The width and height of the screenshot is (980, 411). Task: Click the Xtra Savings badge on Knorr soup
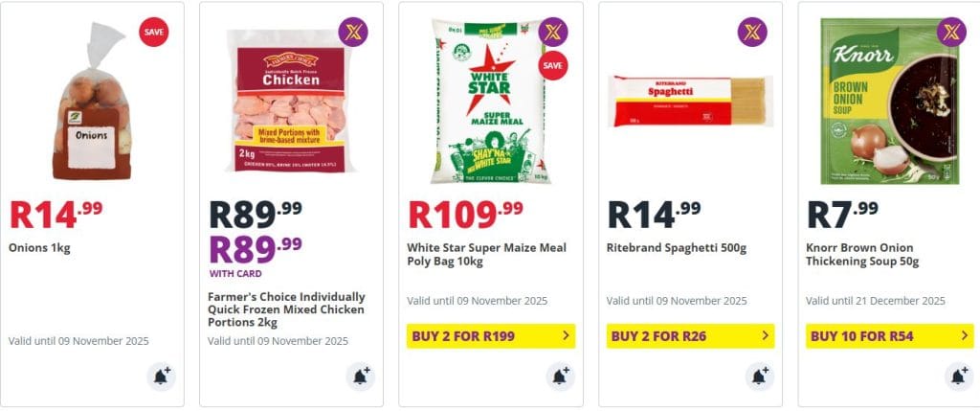[951, 33]
